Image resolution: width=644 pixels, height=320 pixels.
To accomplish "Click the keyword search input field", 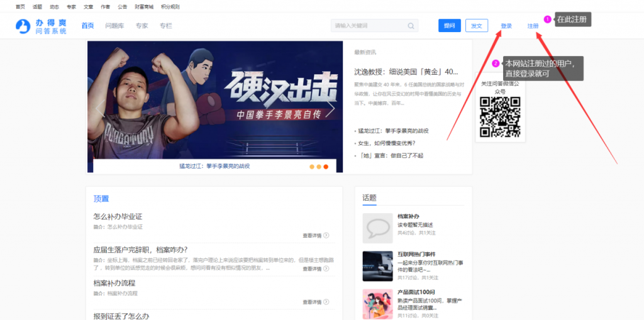I will [x=375, y=26].
